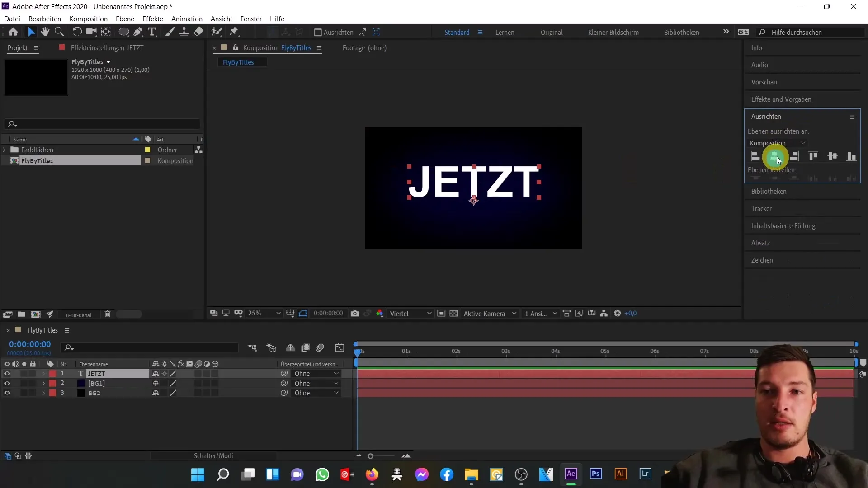
Task: Select the Clone Stamp tool
Action: pos(184,32)
